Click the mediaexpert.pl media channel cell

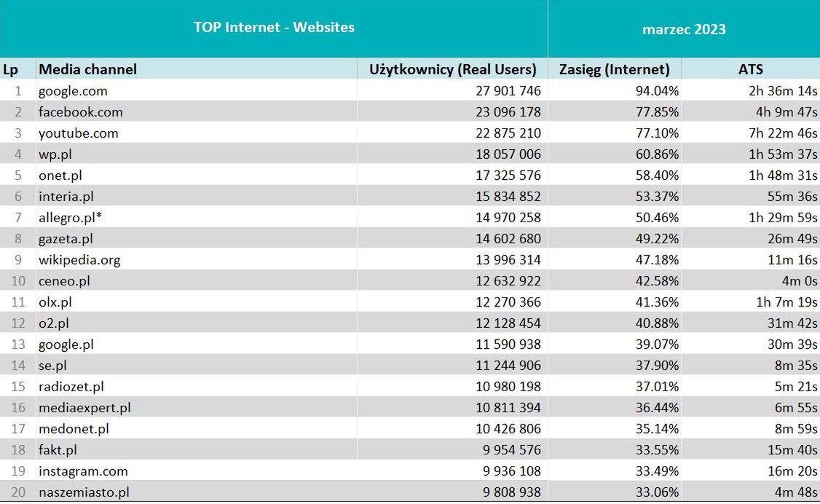[84, 408]
